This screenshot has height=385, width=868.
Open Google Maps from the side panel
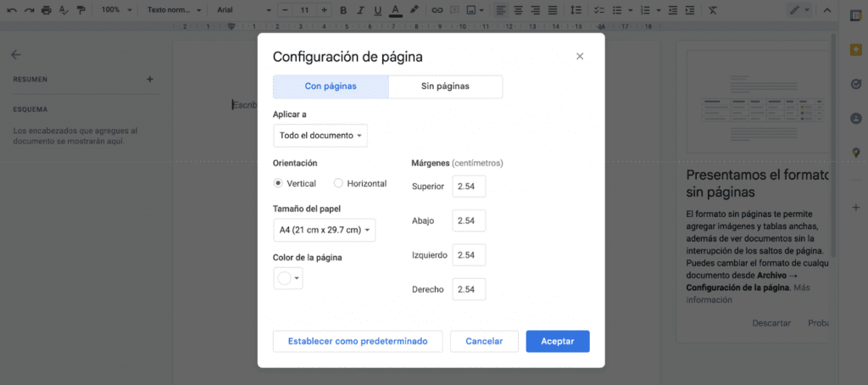(x=855, y=153)
